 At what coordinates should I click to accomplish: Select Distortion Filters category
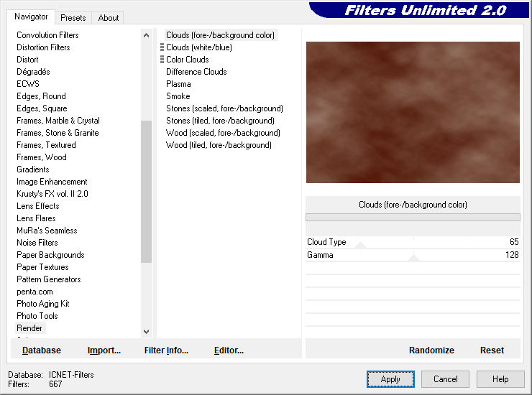tap(43, 47)
